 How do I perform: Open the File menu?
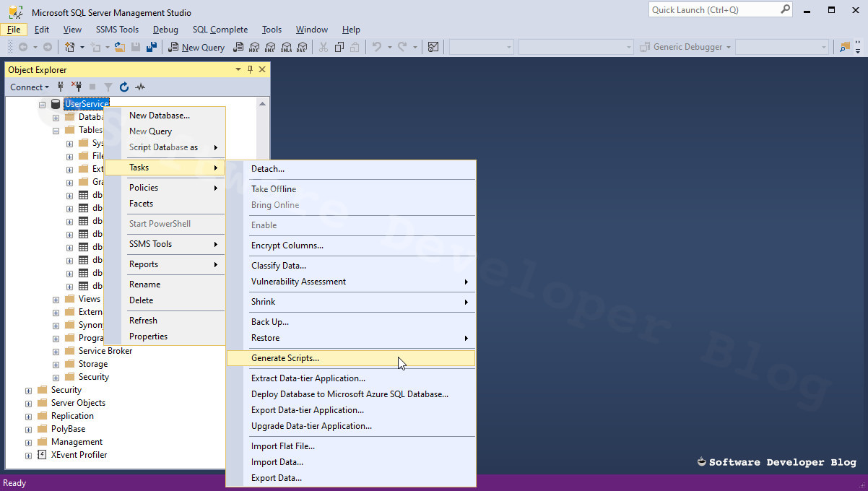tap(14, 30)
